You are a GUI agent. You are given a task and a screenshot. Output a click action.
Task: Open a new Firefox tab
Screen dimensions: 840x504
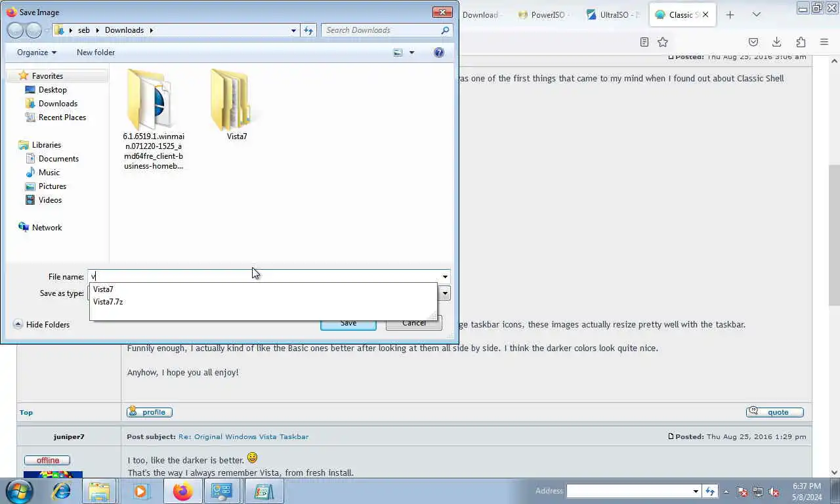(730, 15)
